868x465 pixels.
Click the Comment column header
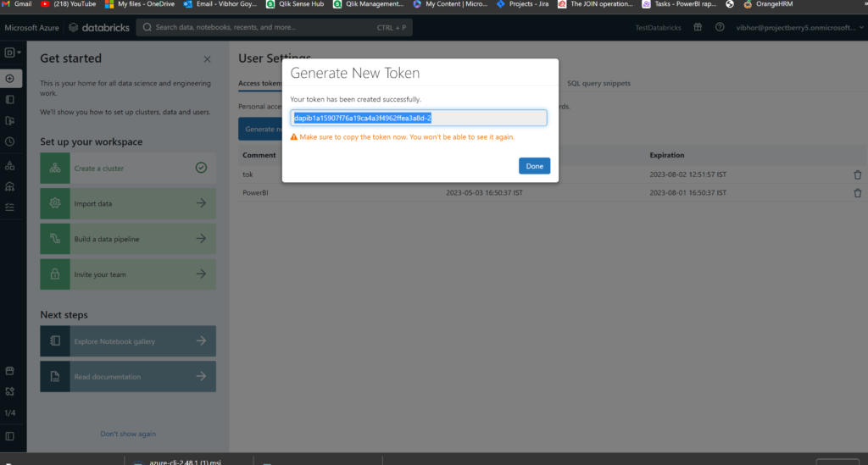point(259,155)
